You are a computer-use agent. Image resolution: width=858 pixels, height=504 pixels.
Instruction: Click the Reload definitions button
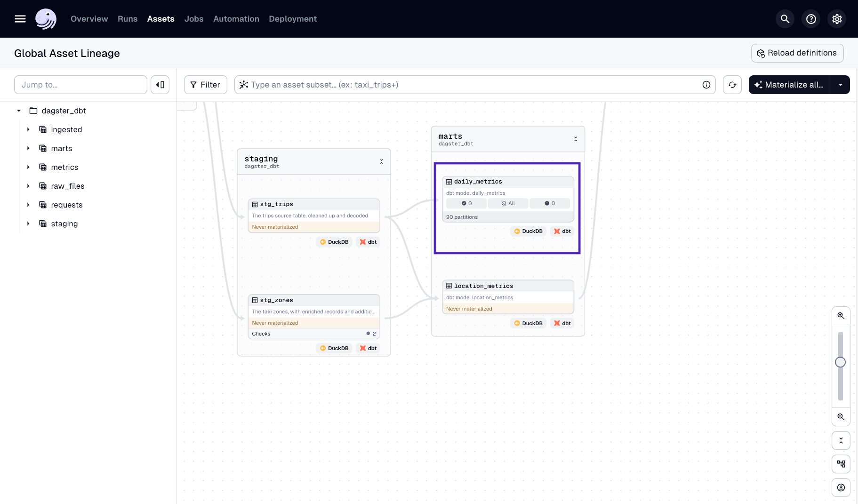pyautogui.click(x=797, y=53)
